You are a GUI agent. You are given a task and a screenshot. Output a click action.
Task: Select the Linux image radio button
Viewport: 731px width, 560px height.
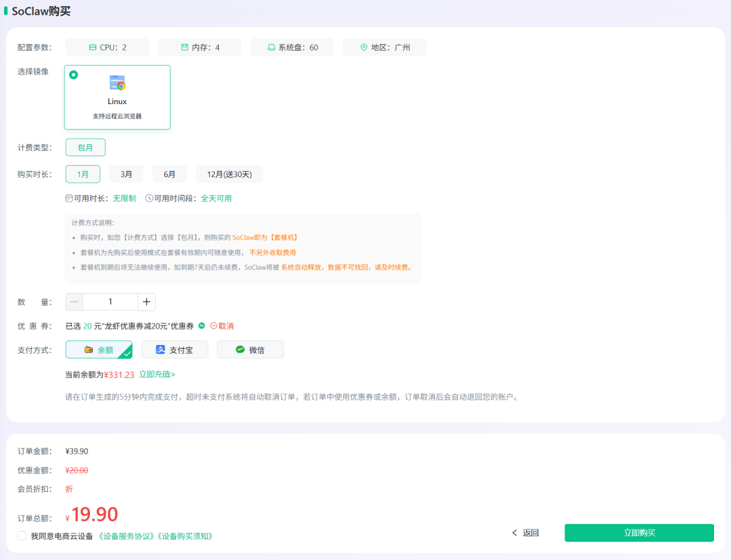click(74, 75)
